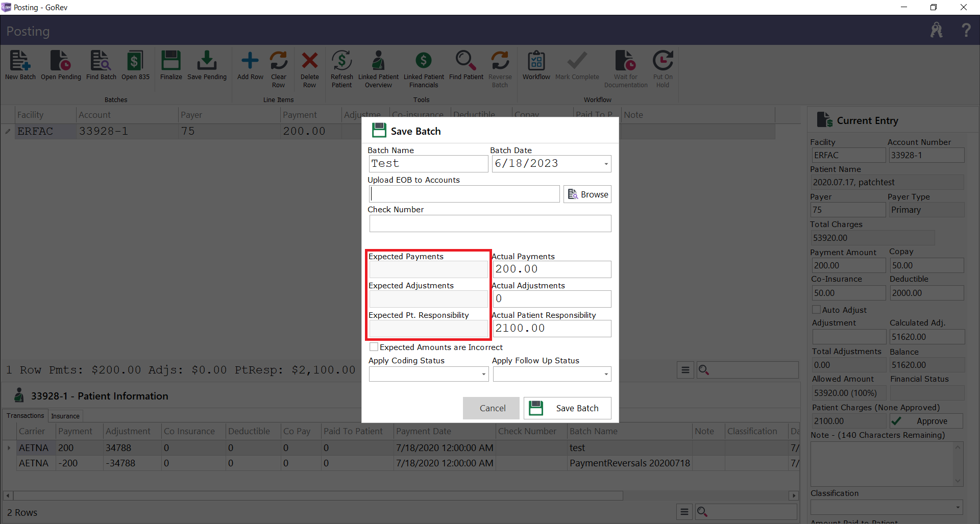This screenshot has width=980, height=524.
Task: Select the Find Patient tool
Action: pos(466,66)
